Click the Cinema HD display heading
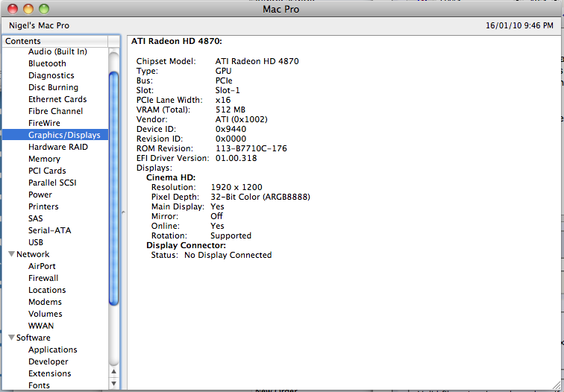Viewport: 564px width, 392px height. [x=171, y=177]
